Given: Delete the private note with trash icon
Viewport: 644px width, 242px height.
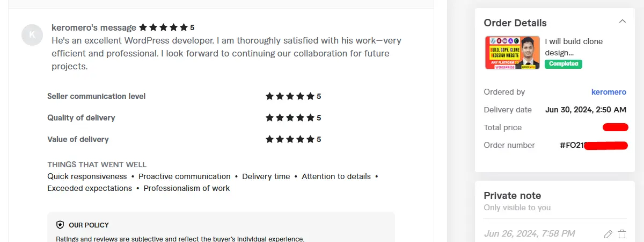Looking at the screenshot, I should pos(622,234).
